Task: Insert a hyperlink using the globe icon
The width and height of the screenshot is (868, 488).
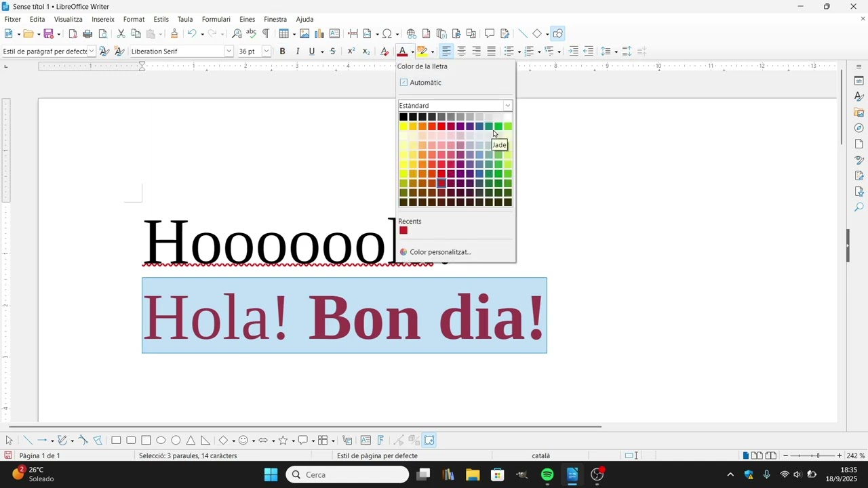Action: point(411,34)
